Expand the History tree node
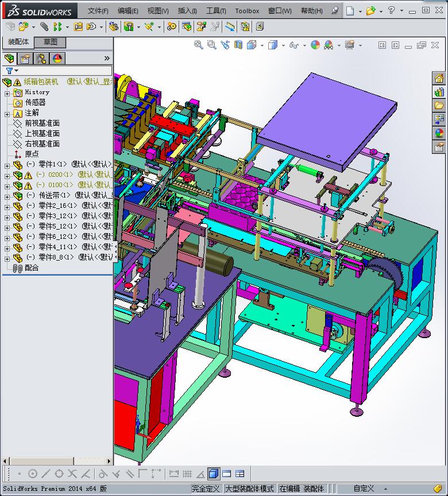448x496 pixels. point(7,92)
